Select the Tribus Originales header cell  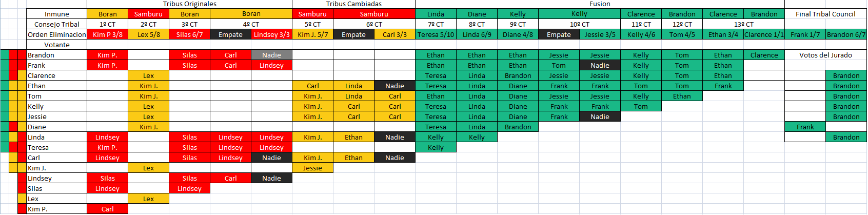click(190, 4)
